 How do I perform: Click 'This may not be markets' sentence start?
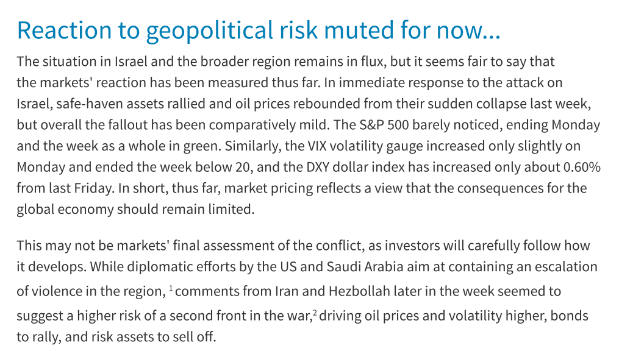pos(93,246)
